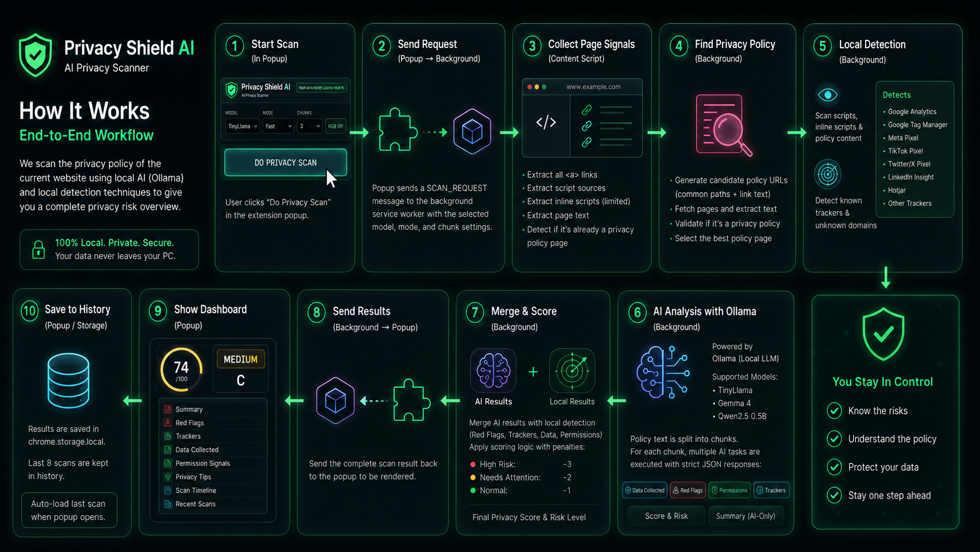980x552 pixels.
Task: Click the www.example.com address bar
Action: 593,87
